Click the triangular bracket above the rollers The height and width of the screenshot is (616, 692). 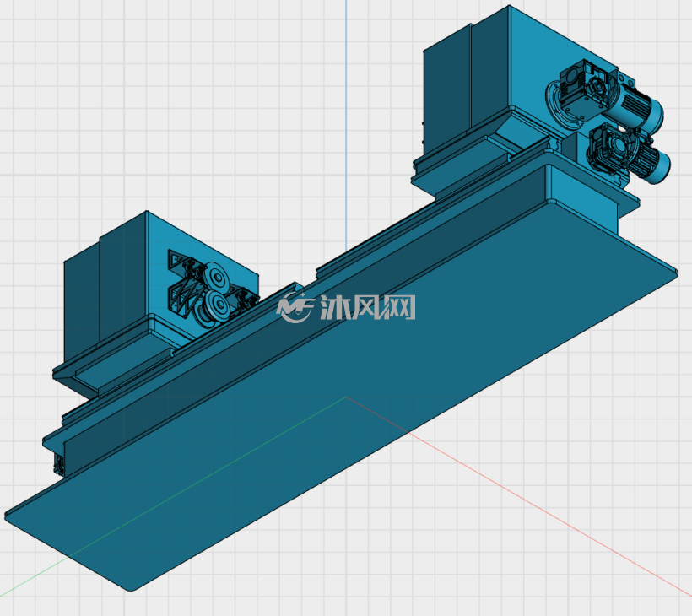176,259
